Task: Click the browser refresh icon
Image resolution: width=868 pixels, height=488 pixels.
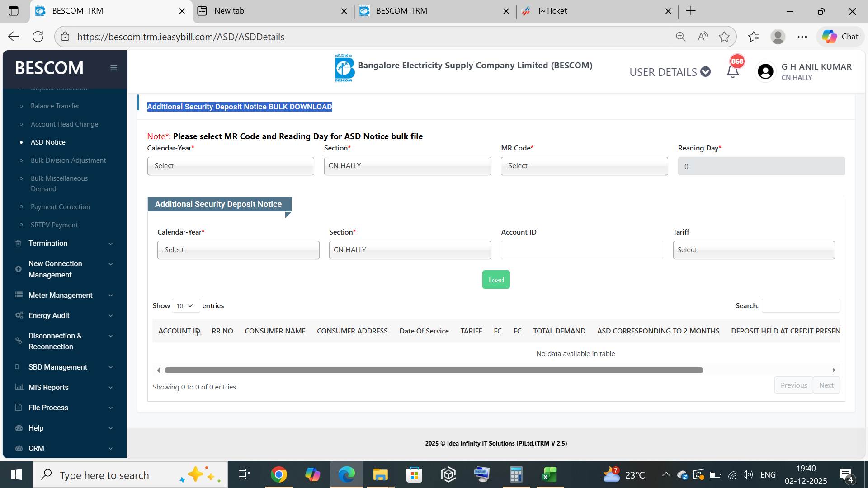Action: point(38,37)
